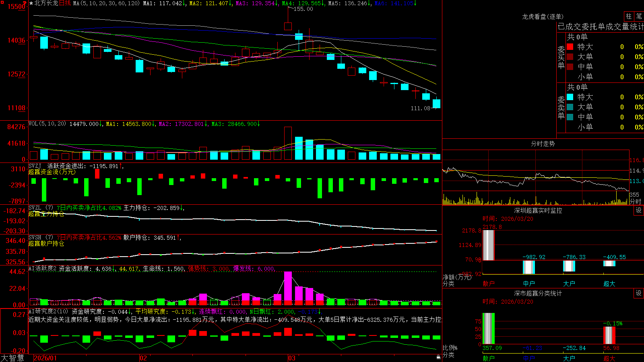Click the AI活跃度2 indicator title
644x362 pixels.
point(43,269)
